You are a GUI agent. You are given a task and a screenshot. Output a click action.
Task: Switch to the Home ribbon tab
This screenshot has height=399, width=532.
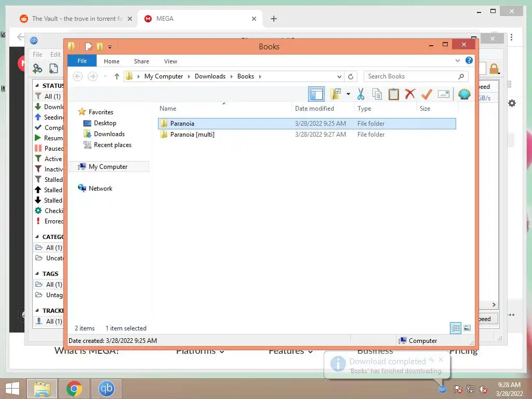tap(112, 61)
